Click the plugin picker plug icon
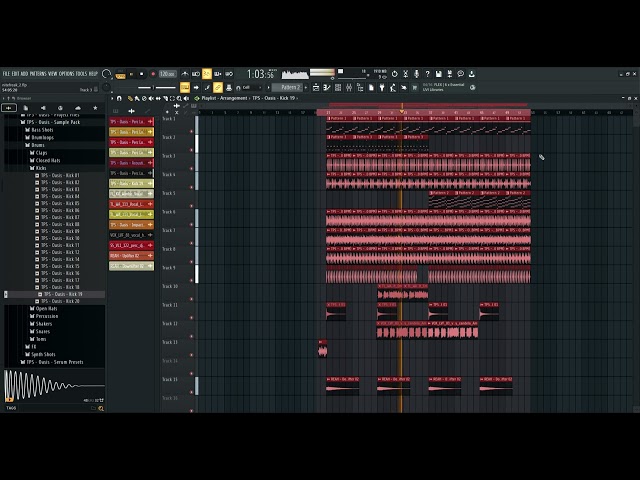 (x=382, y=87)
